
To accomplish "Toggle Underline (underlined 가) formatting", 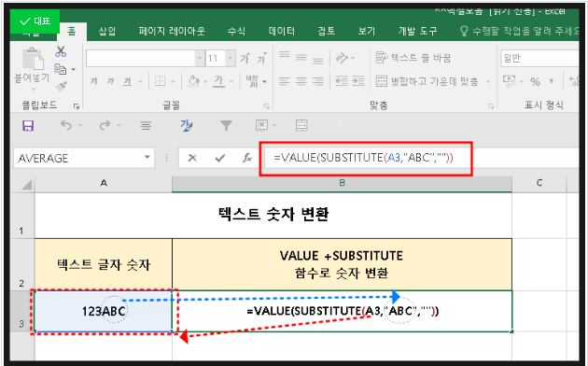I will coord(127,81).
